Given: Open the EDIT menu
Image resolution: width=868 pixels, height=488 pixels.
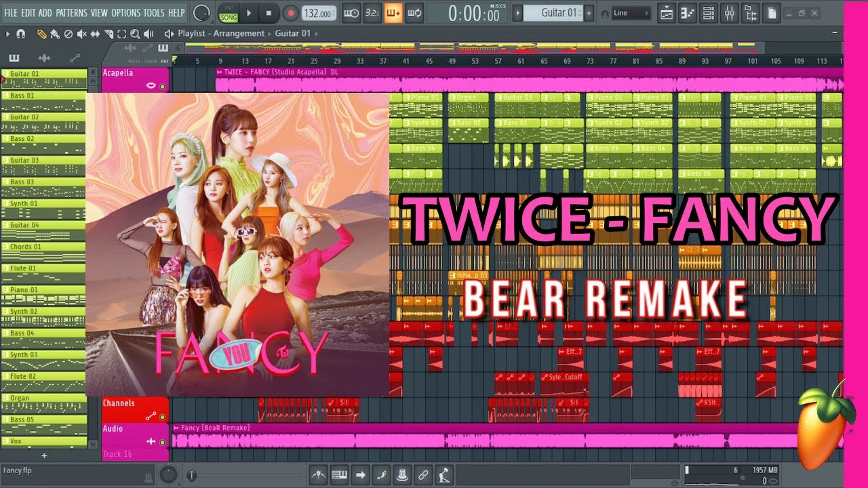Looking at the screenshot, I should [x=28, y=13].
